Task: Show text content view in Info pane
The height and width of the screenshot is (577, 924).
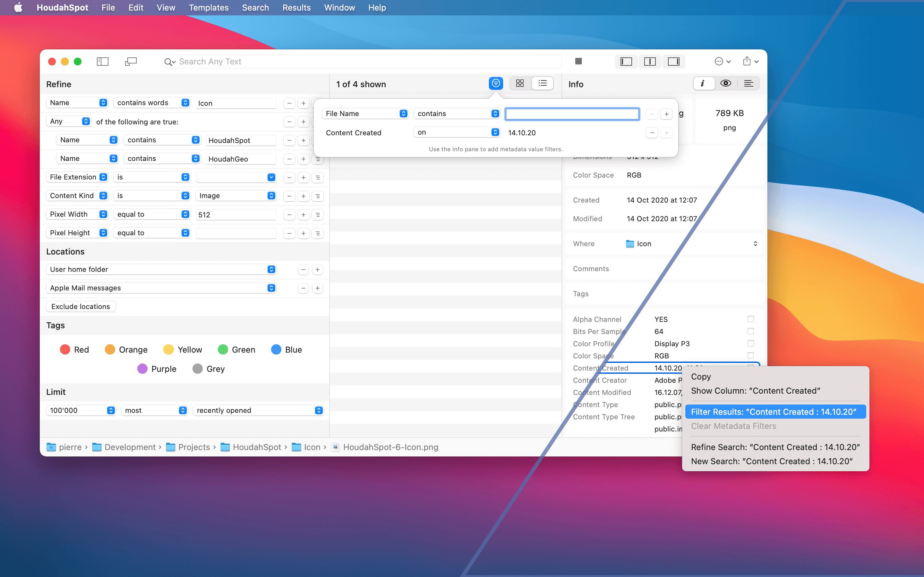Action: [x=749, y=83]
